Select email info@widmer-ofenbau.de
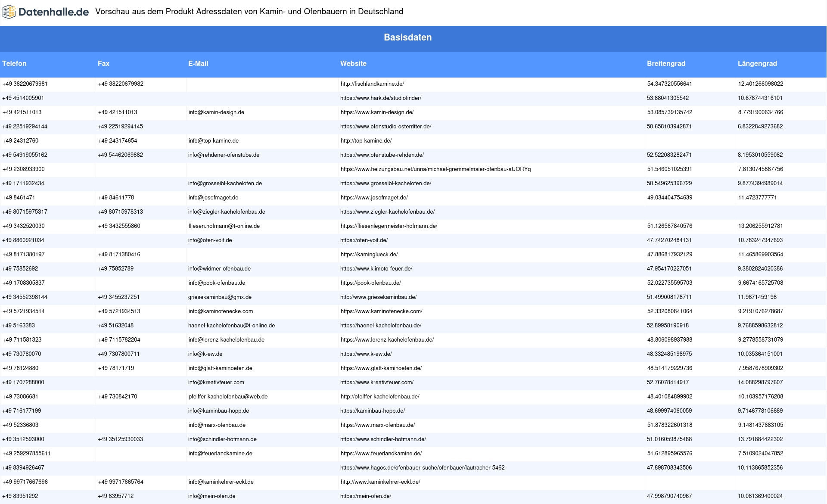Viewport: 827px width, 504px height. pos(219,269)
